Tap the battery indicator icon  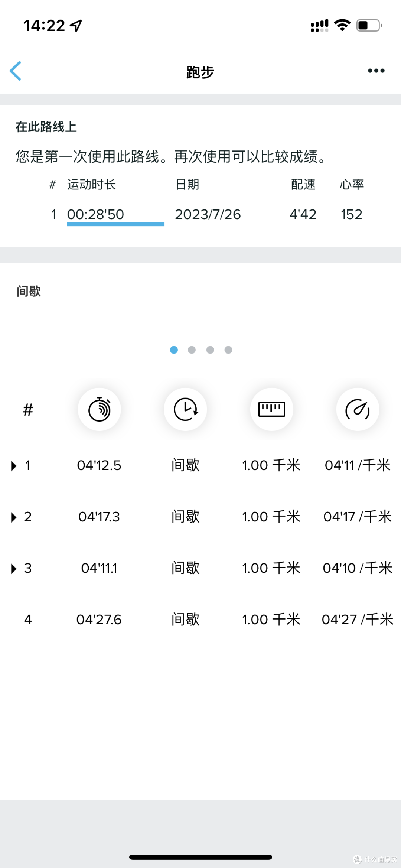(369, 25)
